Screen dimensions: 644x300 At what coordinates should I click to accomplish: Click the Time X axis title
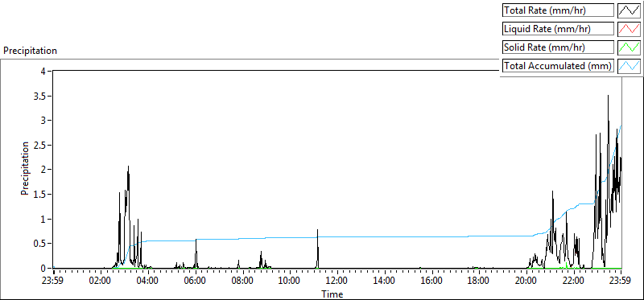pyautogui.click(x=332, y=294)
